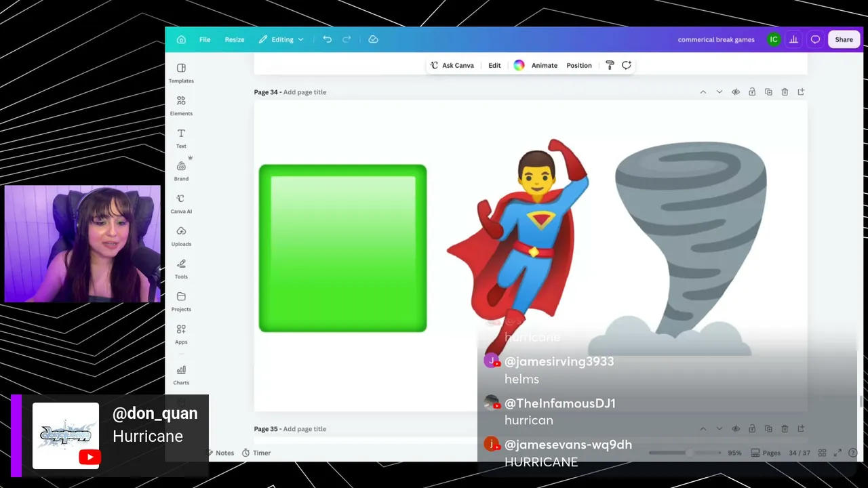Open the File menu

pos(205,39)
